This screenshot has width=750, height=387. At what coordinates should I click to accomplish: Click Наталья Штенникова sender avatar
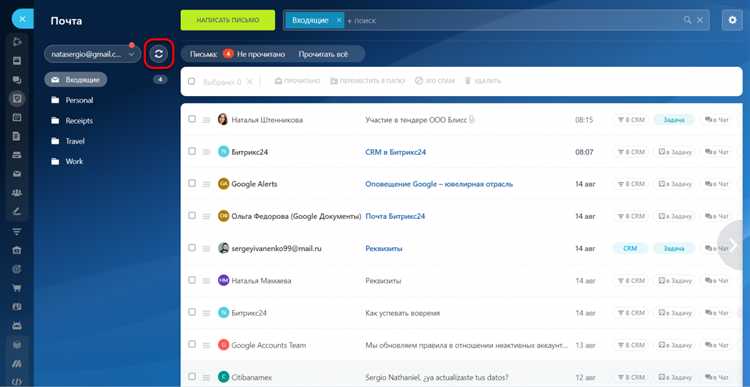[x=223, y=120]
